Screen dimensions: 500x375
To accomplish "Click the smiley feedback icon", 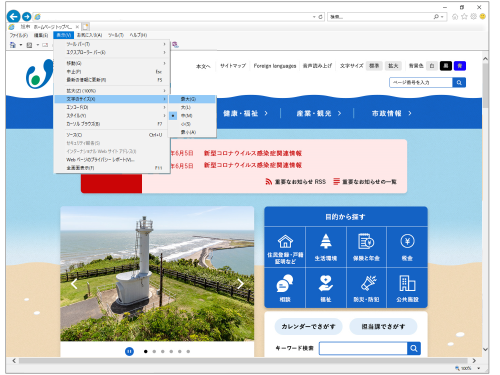I will (x=482, y=17).
